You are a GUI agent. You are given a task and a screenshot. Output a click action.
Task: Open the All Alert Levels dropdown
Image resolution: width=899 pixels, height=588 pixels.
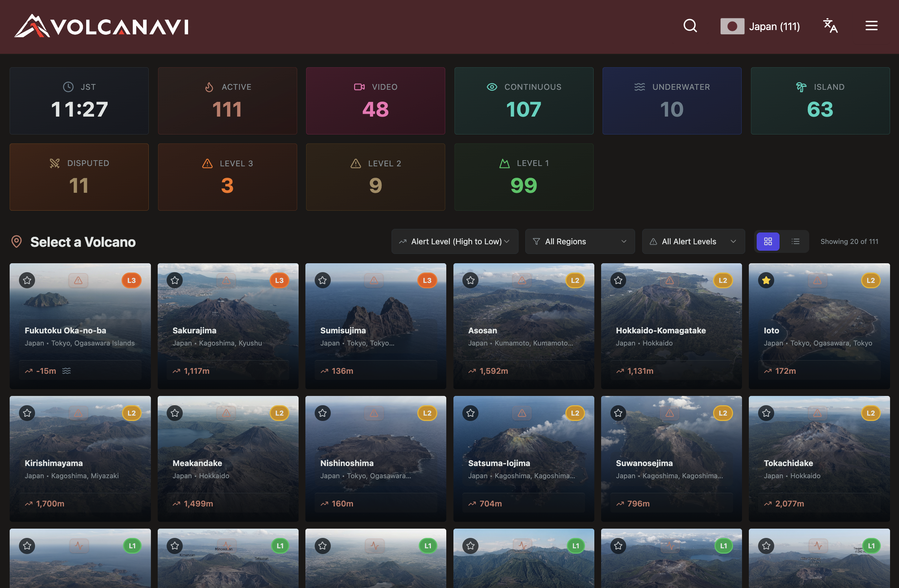(x=693, y=241)
